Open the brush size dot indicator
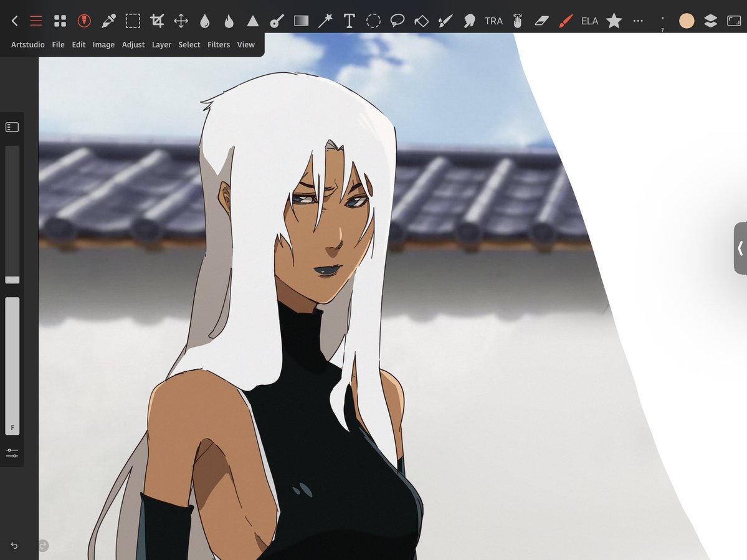The image size is (747, 560). pyautogui.click(x=662, y=22)
